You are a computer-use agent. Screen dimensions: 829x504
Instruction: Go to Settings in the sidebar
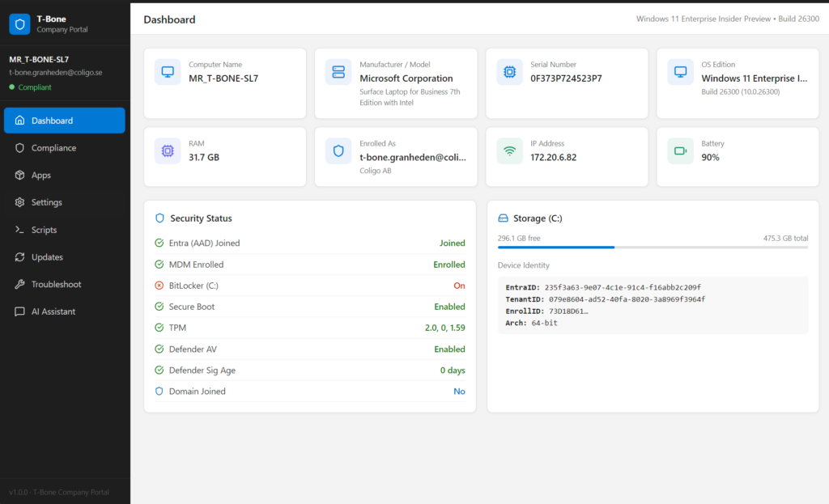[46, 202]
